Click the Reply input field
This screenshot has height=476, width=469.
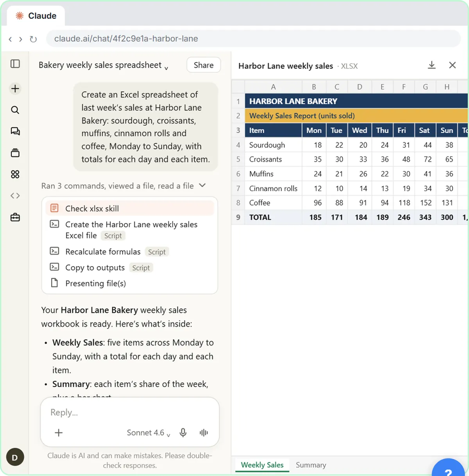coord(130,412)
